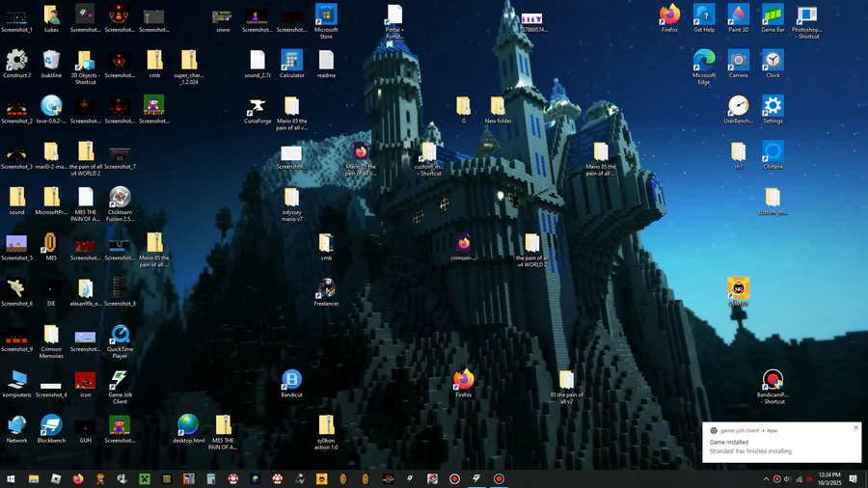Select the Crimson Memories folder

tap(51, 340)
